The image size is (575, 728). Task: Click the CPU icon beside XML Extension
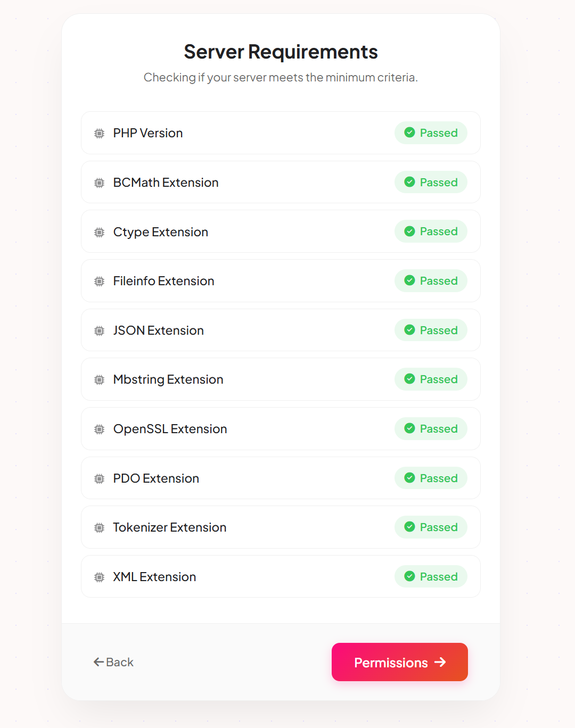click(99, 576)
